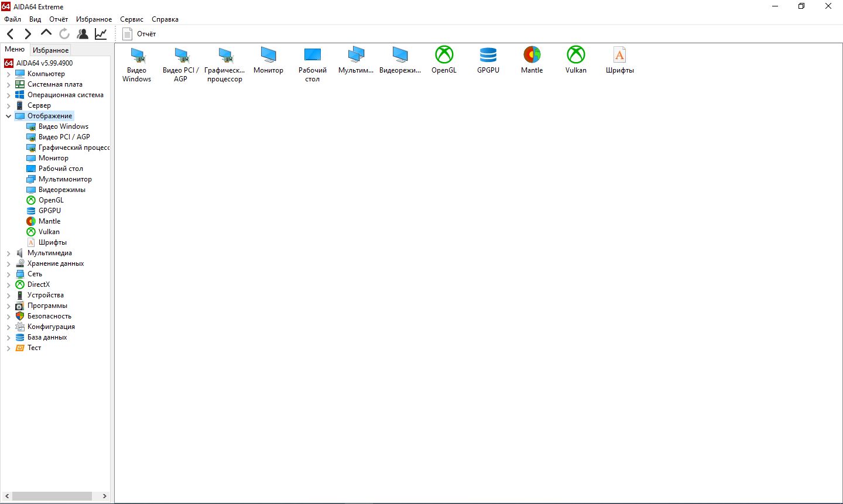Click the sidebar horizontal scrollbar right arrow
This screenshot has width=843, height=504.
click(104, 496)
